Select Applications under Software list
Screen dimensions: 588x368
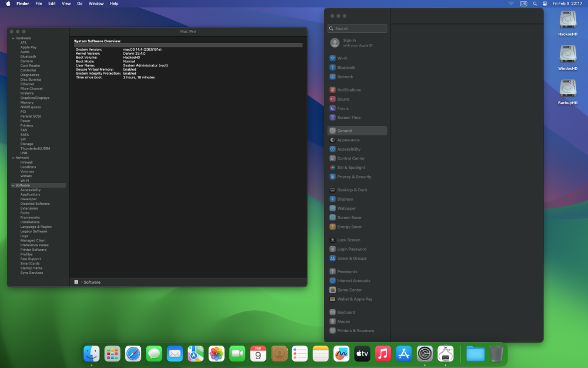(x=31, y=194)
